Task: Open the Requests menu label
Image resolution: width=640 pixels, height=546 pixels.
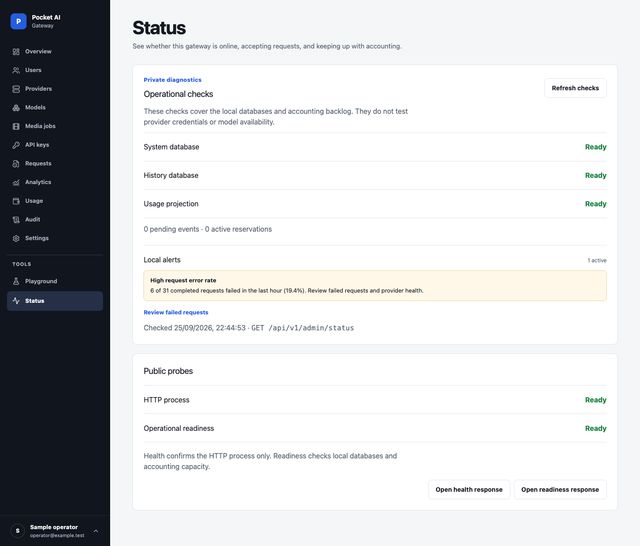Action: click(x=38, y=164)
